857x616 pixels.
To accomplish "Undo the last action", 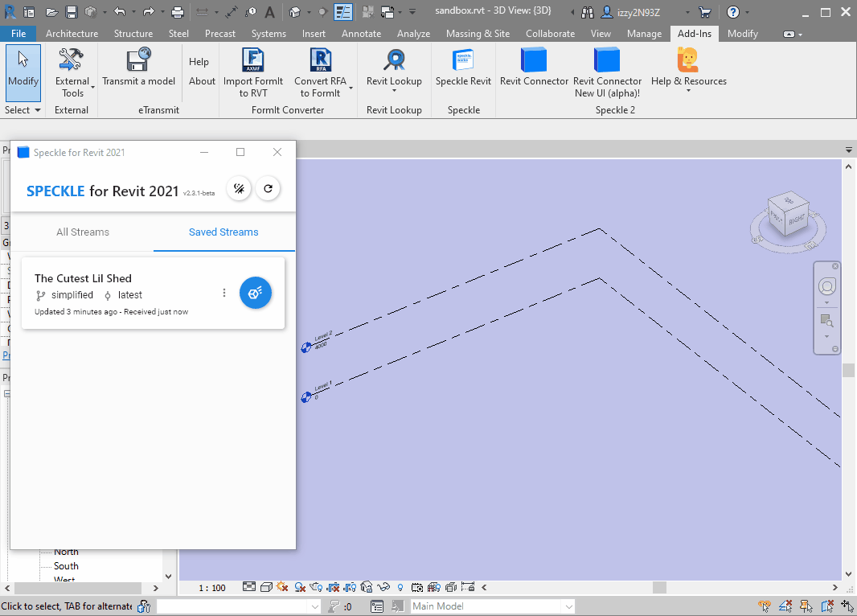I will pos(121,11).
